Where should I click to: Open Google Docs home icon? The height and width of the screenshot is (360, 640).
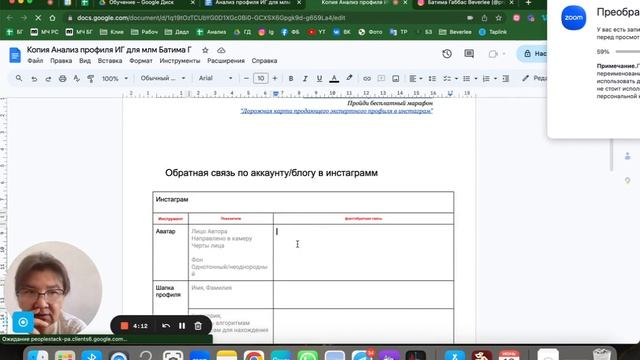[15, 55]
